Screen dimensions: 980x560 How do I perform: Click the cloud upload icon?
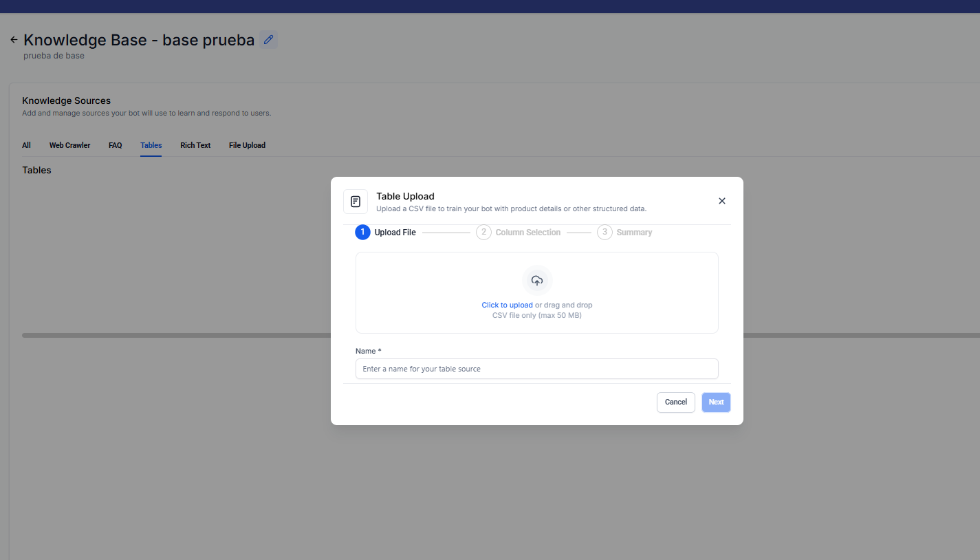point(537,281)
